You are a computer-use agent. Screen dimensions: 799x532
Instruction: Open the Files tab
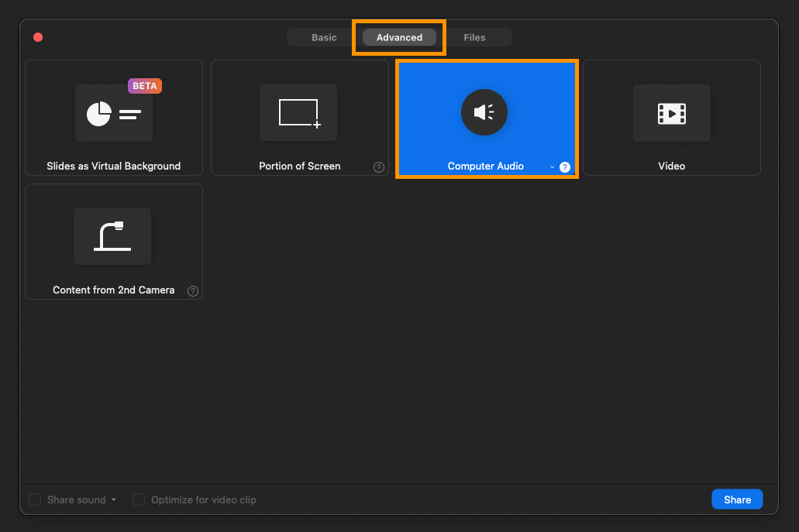[x=474, y=38]
